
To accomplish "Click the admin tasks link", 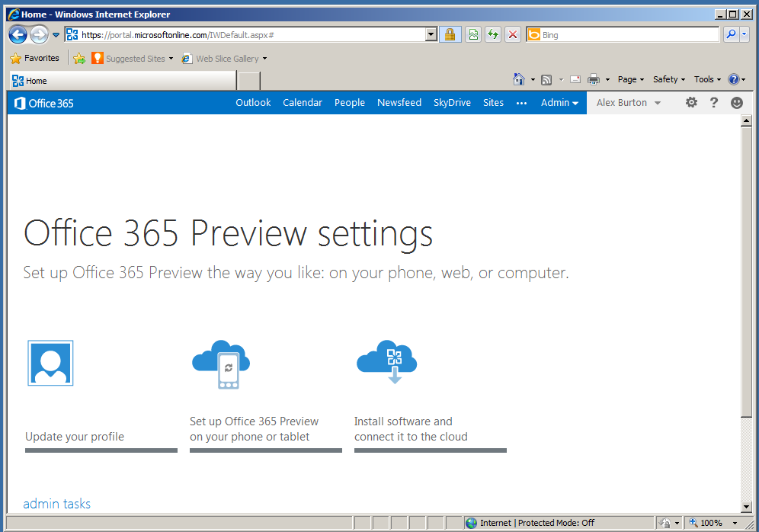I will coord(56,504).
